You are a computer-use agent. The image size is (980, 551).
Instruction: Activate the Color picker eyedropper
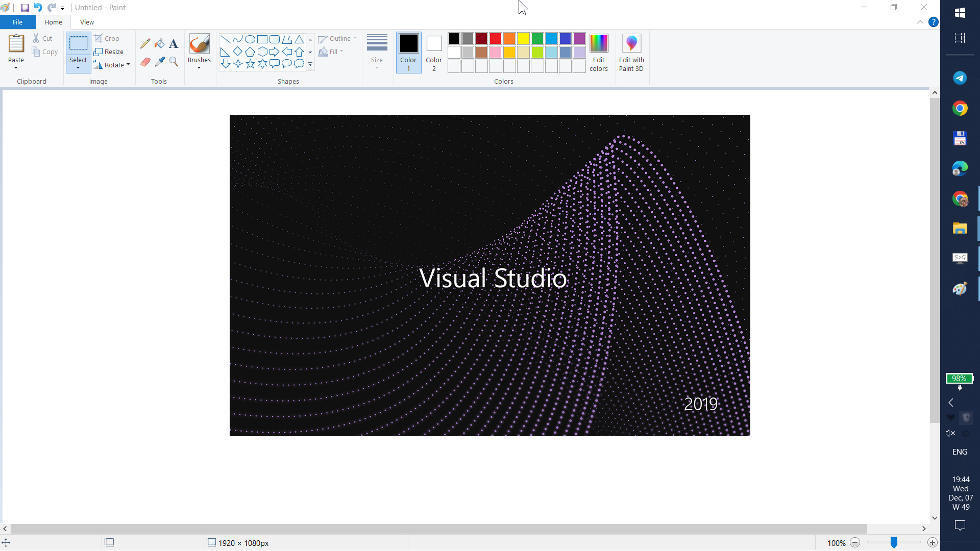click(160, 62)
